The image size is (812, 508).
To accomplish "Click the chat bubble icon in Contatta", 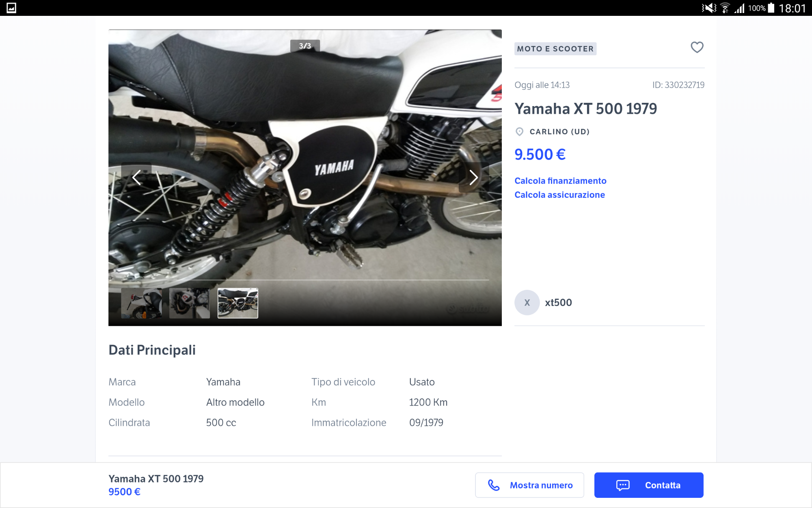I will point(623,485).
